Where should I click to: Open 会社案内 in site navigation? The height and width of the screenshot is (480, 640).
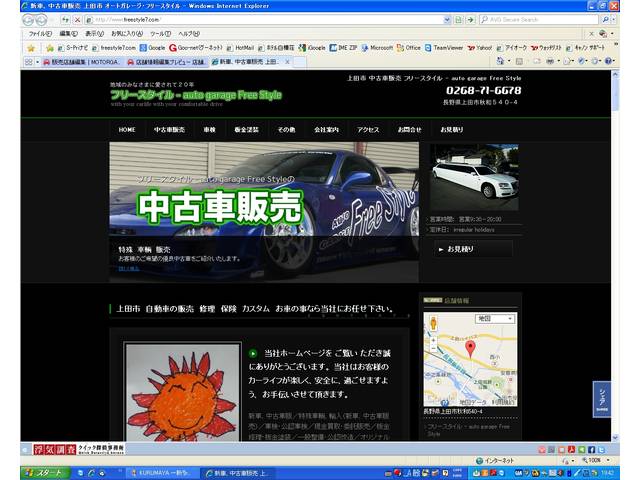327,130
